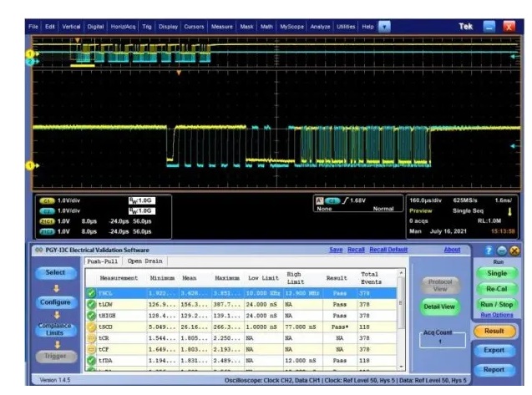
Task: Click the green pass checkmark icon for tfDA
Action: coord(91,361)
